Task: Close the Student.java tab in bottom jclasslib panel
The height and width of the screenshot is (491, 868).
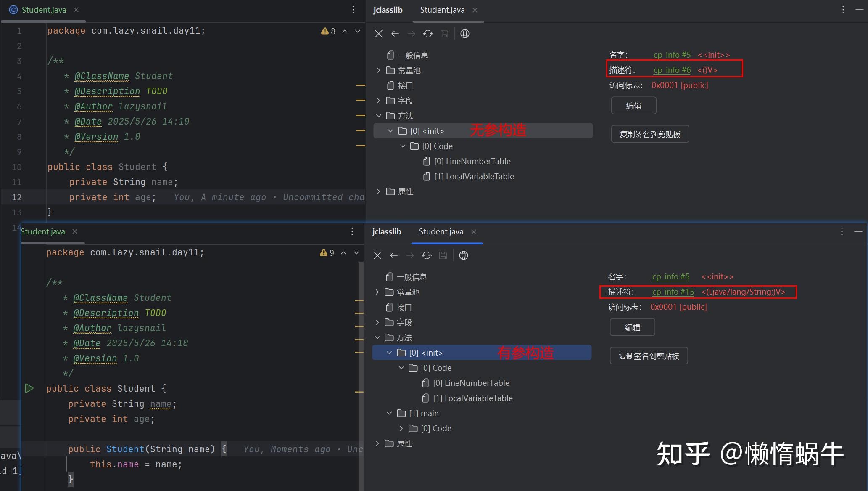Action: 474,232
